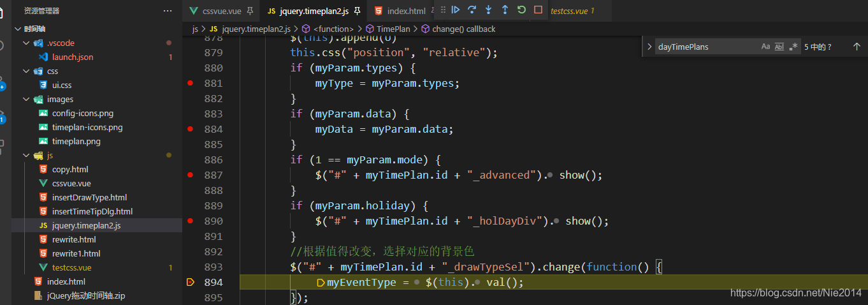Grab the debug toolbar drag handle
Image resolution: width=868 pixels, height=305 pixels.
[x=443, y=10]
